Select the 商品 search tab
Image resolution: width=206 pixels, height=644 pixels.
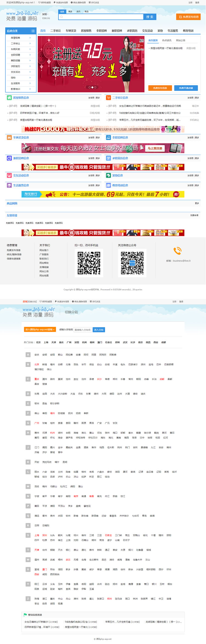(x=86, y=12)
